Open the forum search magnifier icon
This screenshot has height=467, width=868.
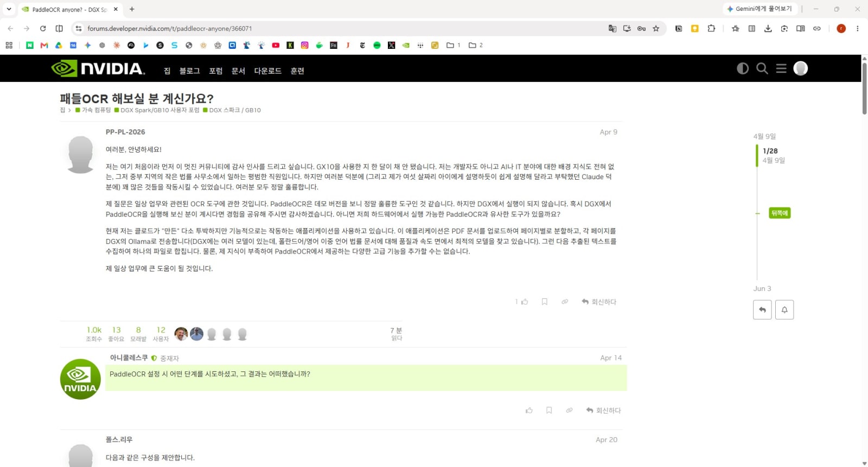(762, 68)
